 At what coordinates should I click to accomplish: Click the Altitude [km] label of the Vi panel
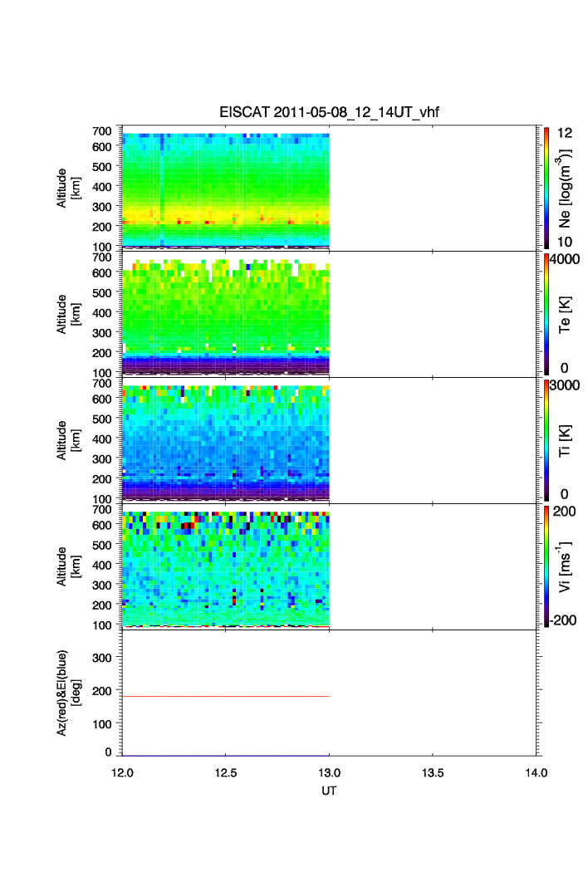tap(68, 566)
